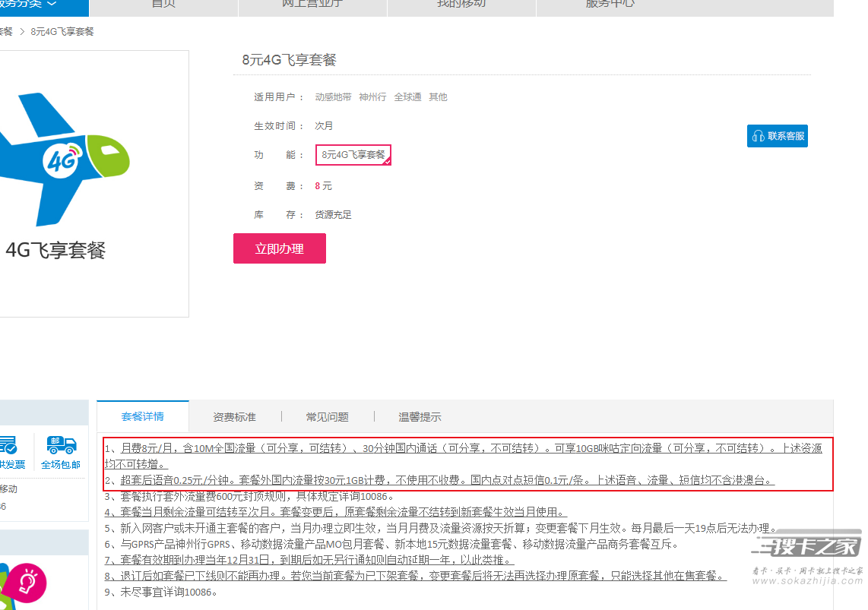Click detail line 4 about 剩余流量可结转至次月
This screenshot has width=868, height=610.
(x=335, y=512)
